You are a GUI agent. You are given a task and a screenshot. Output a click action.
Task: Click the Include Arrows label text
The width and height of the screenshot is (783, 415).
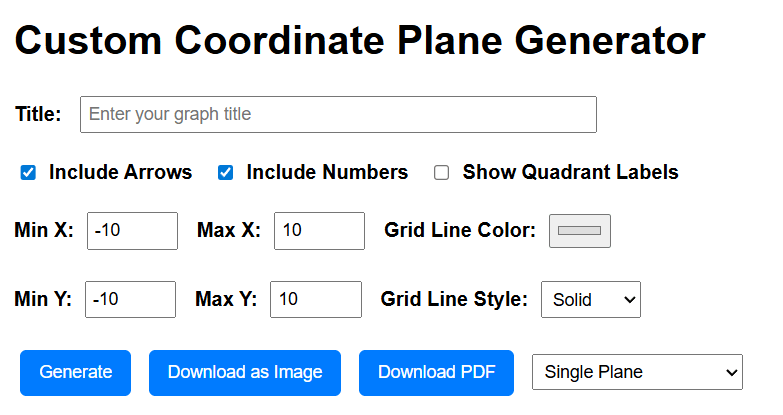[x=120, y=172]
